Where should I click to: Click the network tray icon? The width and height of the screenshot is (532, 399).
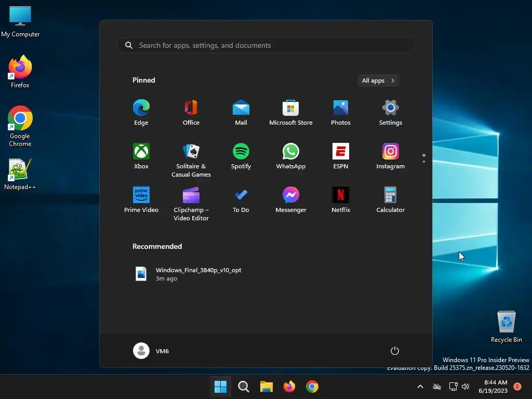(x=453, y=387)
